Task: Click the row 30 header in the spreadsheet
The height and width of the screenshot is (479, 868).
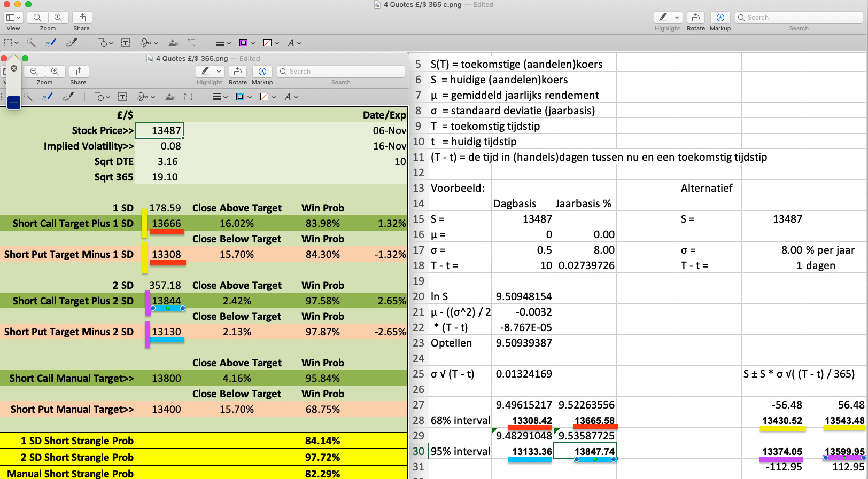Action: 418,451
